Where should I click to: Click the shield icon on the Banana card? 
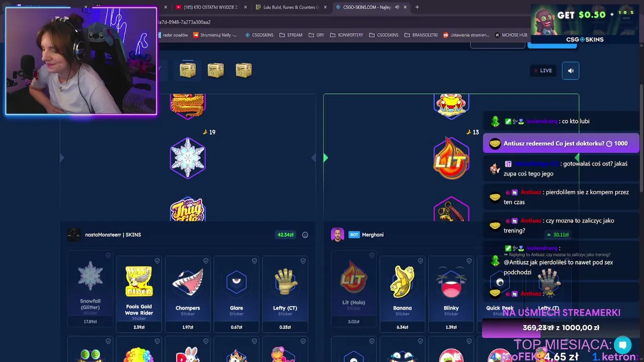coord(421,261)
